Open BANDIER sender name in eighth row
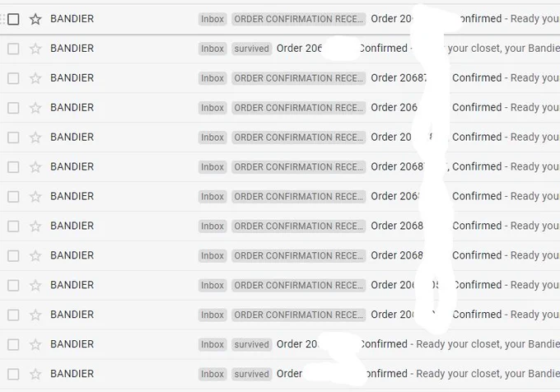The height and width of the screenshot is (392, 560). click(x=72, y=226)
